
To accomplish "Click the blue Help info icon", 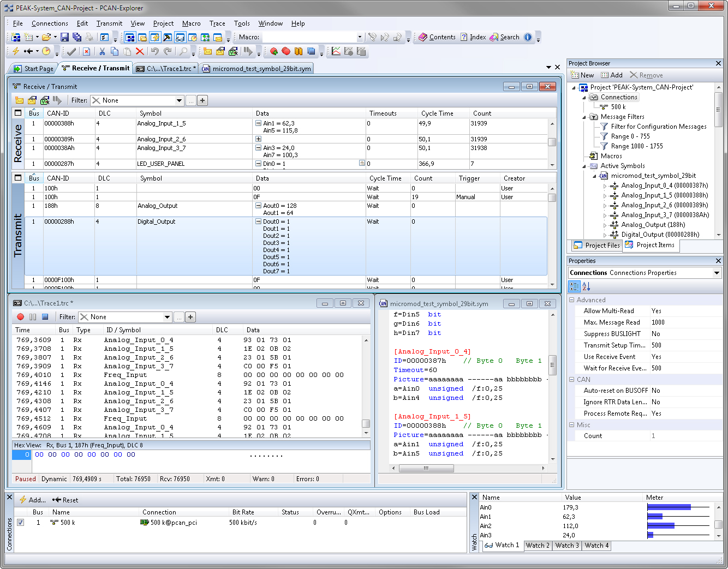I will [x=528, y=37].
